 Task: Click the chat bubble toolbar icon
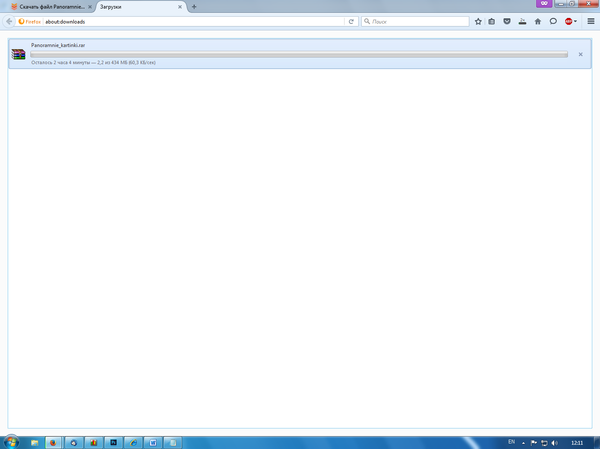click(553, 21)
